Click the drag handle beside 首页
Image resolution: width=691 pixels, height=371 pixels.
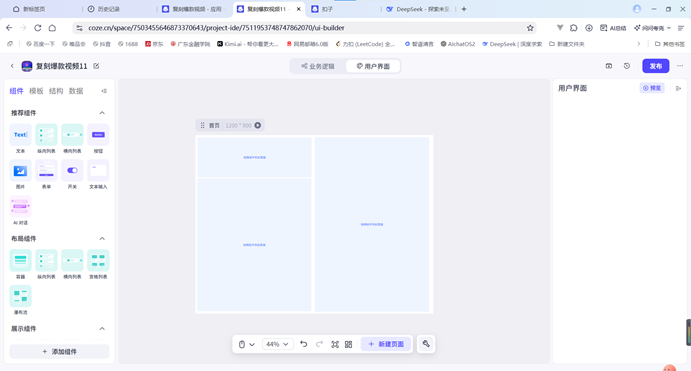[x=202, y=126]
